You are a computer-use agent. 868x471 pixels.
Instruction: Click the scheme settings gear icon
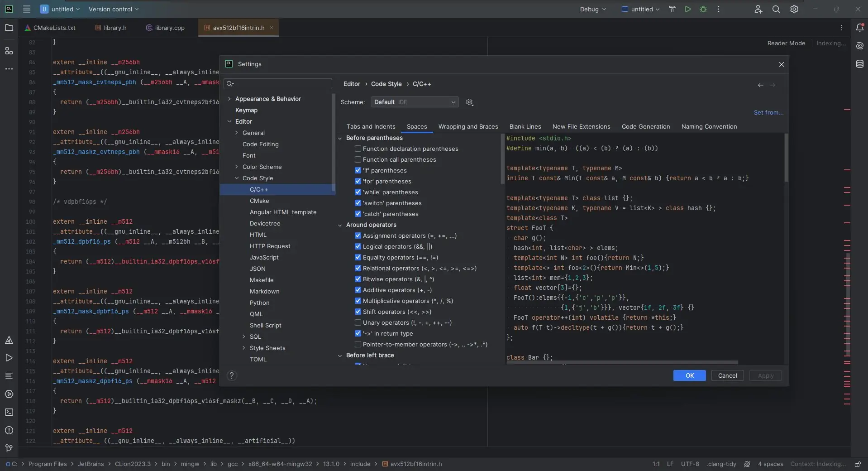[x=469, y=102]
